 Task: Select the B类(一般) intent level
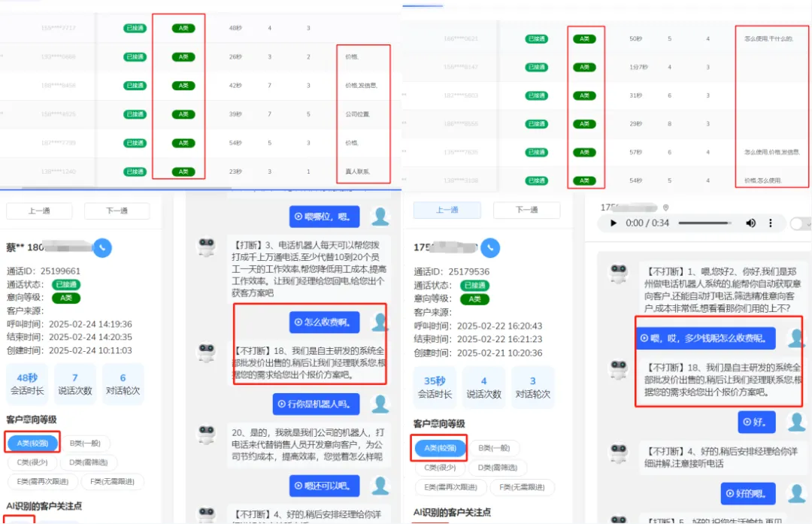click(x=85, y=443)
